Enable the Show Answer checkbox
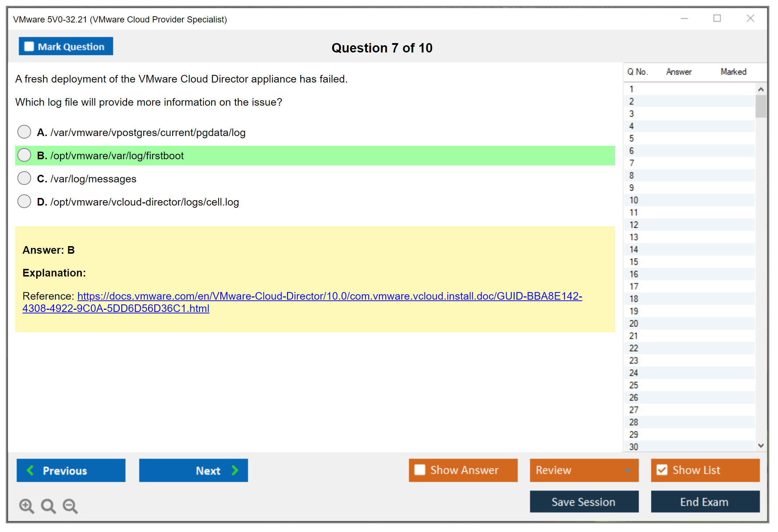The width and height of the screenshot is (778, 532). click(420, 470)
